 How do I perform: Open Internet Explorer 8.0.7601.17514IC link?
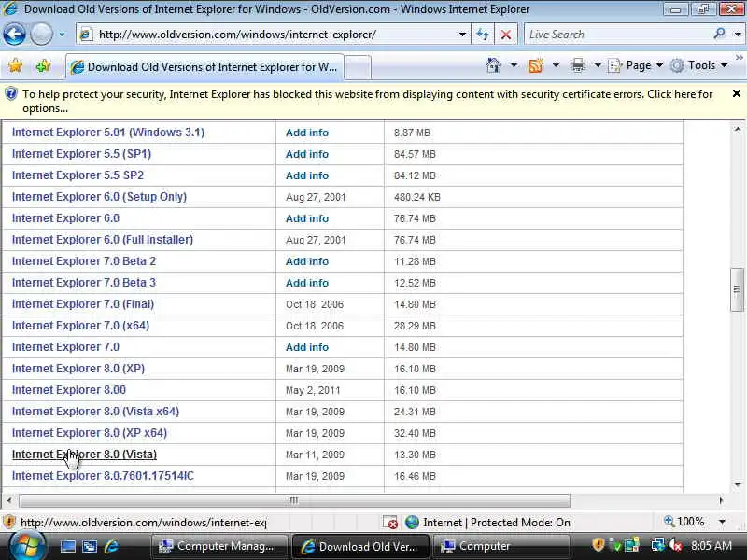(x=103, y=476)
